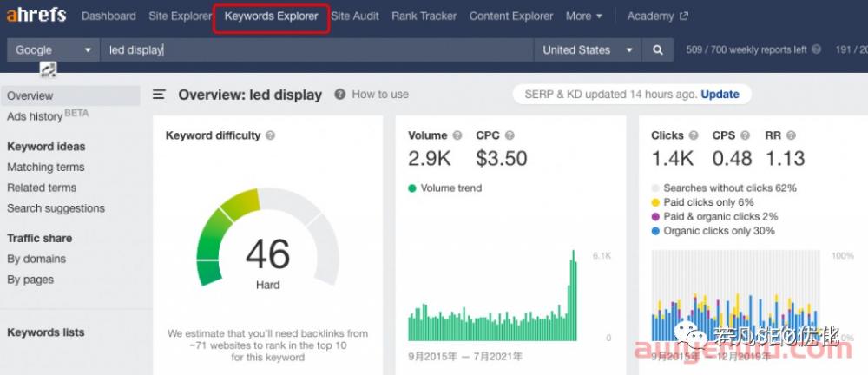
Task: Open Matching terms
Action: (46, 167)
